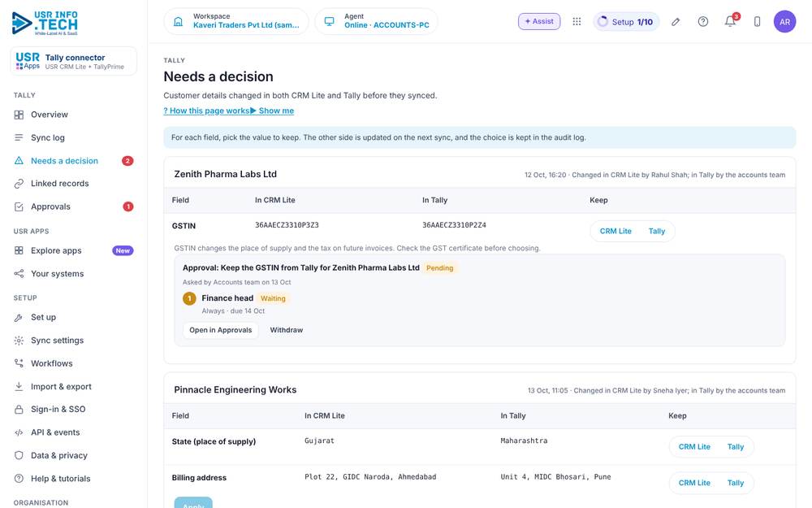The height and width of the screenshot is (508, 812).
Task: Go to Needs a decision menu item
Action: 74,161
